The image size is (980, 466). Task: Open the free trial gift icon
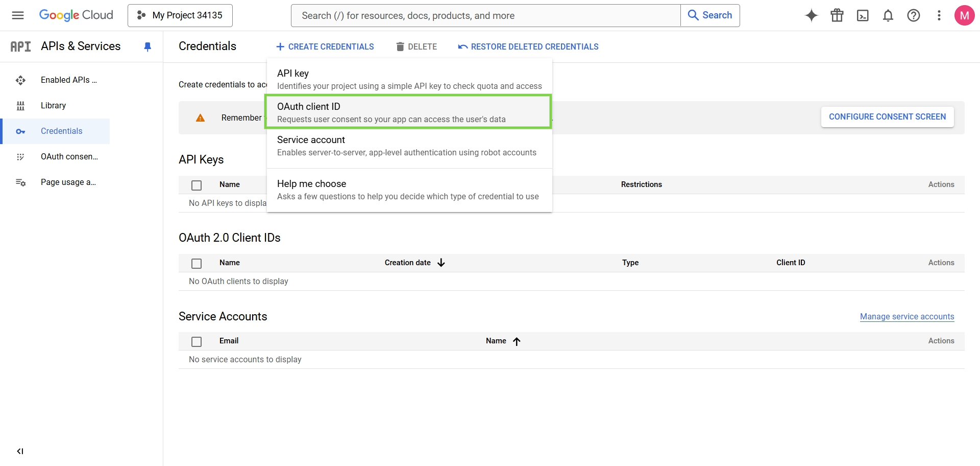point(837,15)
